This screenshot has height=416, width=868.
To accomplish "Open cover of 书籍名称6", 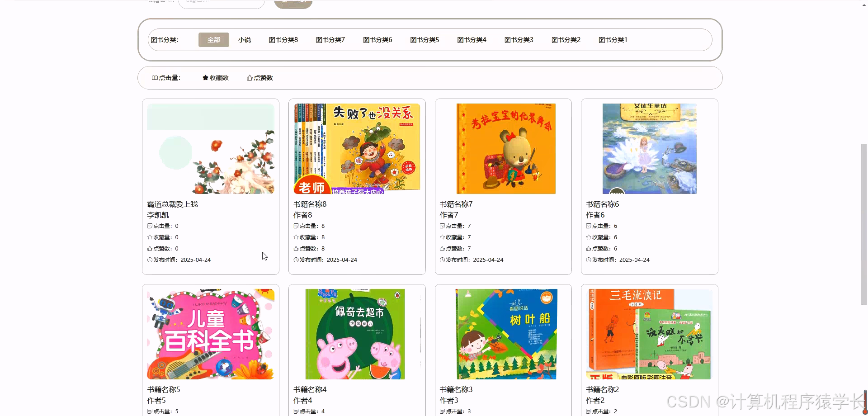I will 650,149.
